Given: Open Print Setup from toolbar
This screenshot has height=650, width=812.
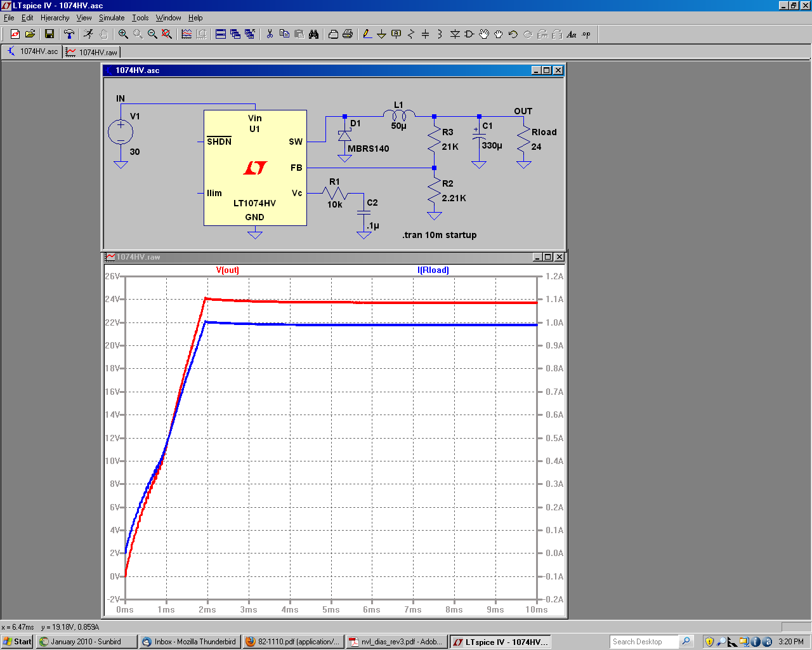Looking at the screenshot, I should point(348,34).
